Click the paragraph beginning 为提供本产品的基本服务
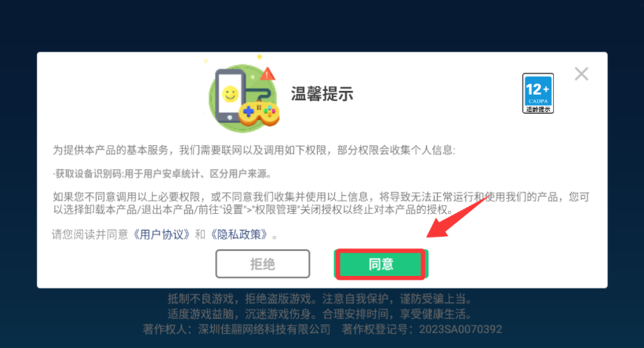 [254, 150]
